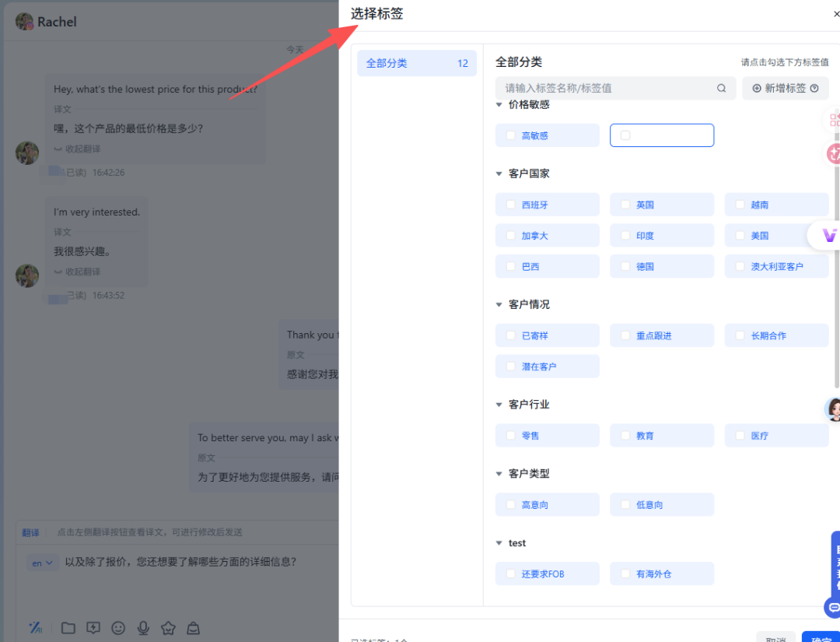The width and height of the screenshot is (840, 642).
Task: Open the search magnifier in the tag search box
Action: pyautogui.click(x=721, y=88)
